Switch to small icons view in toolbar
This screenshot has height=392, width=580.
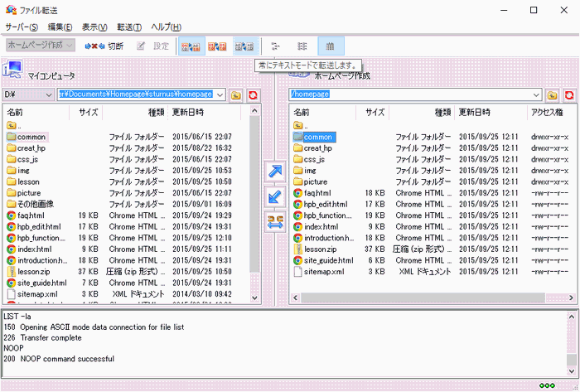pos(276,46)
